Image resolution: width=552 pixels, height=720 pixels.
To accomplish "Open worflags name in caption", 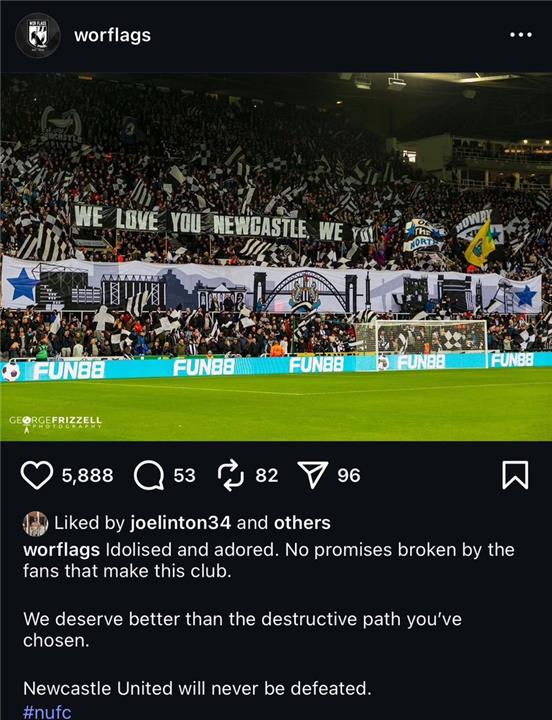I will point(62,550).
